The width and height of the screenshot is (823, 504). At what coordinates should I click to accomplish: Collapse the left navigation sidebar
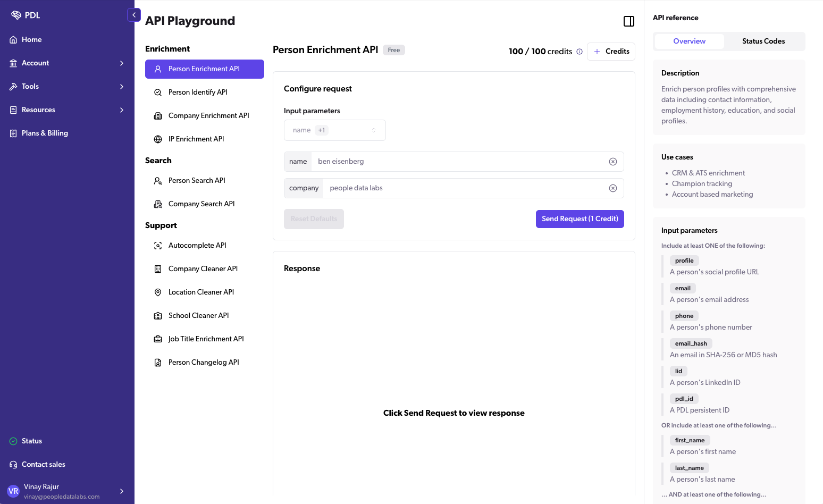pos(134,15)
